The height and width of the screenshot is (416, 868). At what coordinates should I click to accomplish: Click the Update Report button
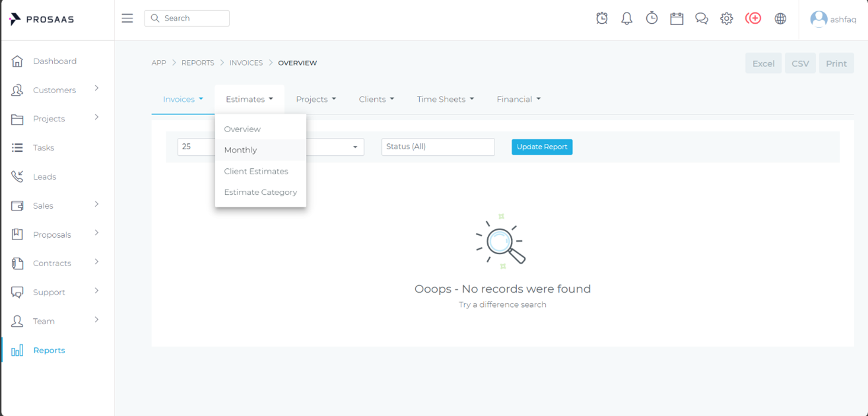tap(542, 147)
